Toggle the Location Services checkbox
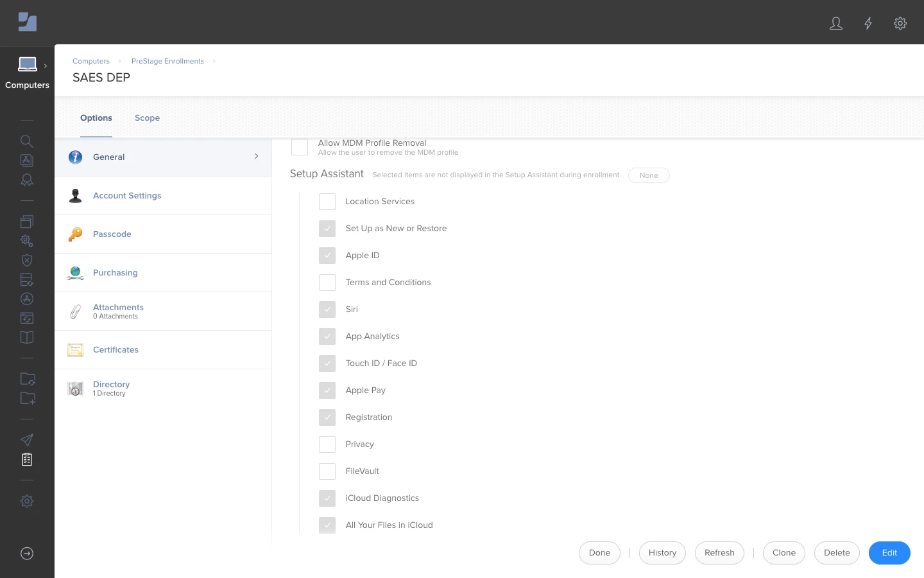 327,202
